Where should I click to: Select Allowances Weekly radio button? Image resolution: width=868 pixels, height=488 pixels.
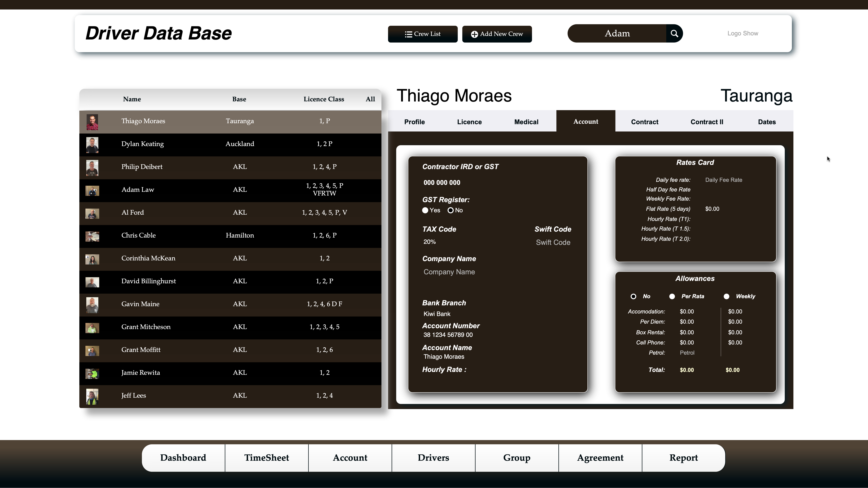[726, 296]
